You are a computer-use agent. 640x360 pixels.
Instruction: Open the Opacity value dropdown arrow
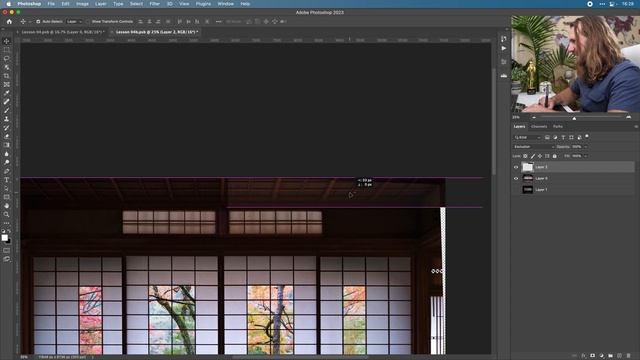point(586,147)
